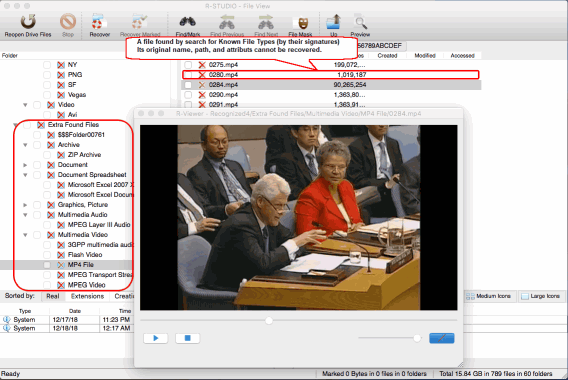Switch view to Medium Icons
Screen dimensions: 568x380
(x=489, y=296)
